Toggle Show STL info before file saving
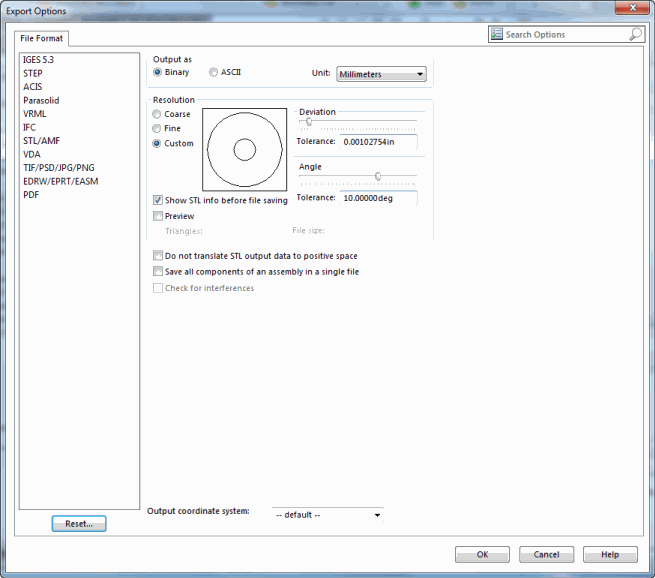 tap(157, 200)
